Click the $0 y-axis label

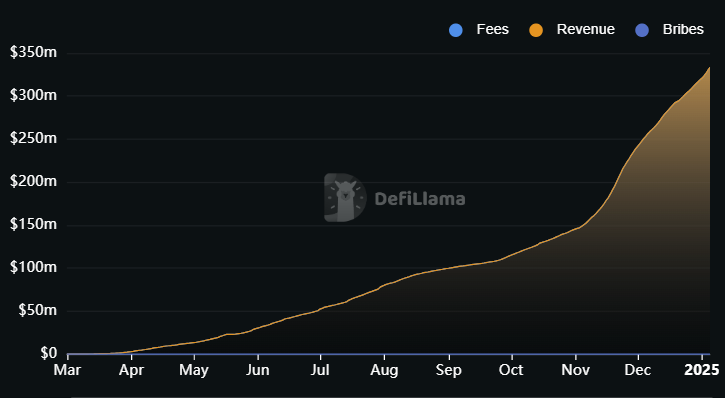click(49, 353)
